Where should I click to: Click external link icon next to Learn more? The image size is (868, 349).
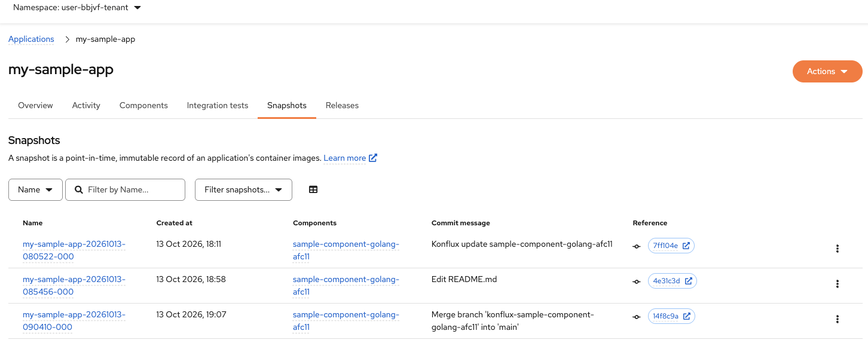click(373, 158)
